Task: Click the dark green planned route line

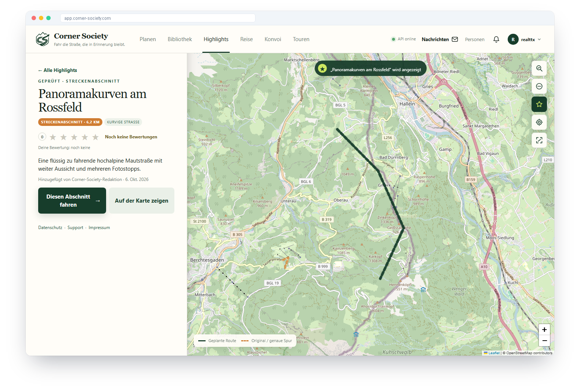Action: point(393,202)
